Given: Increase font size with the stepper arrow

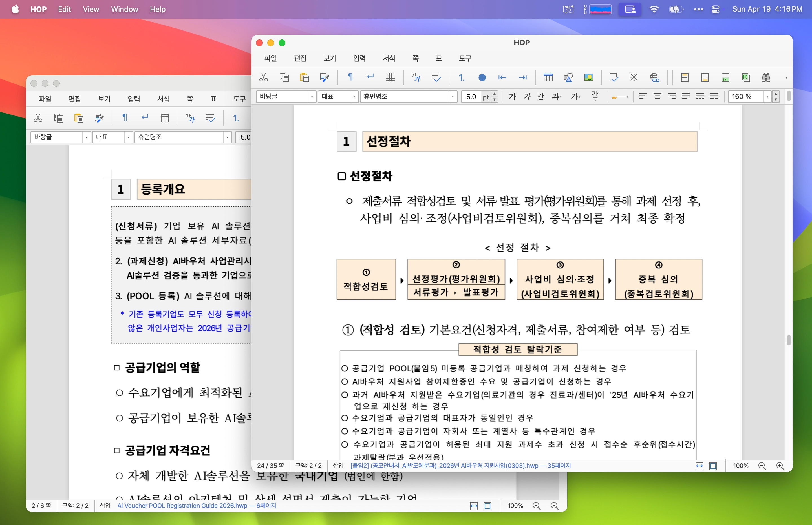Looking at the screenshot, I should (494, 94).
